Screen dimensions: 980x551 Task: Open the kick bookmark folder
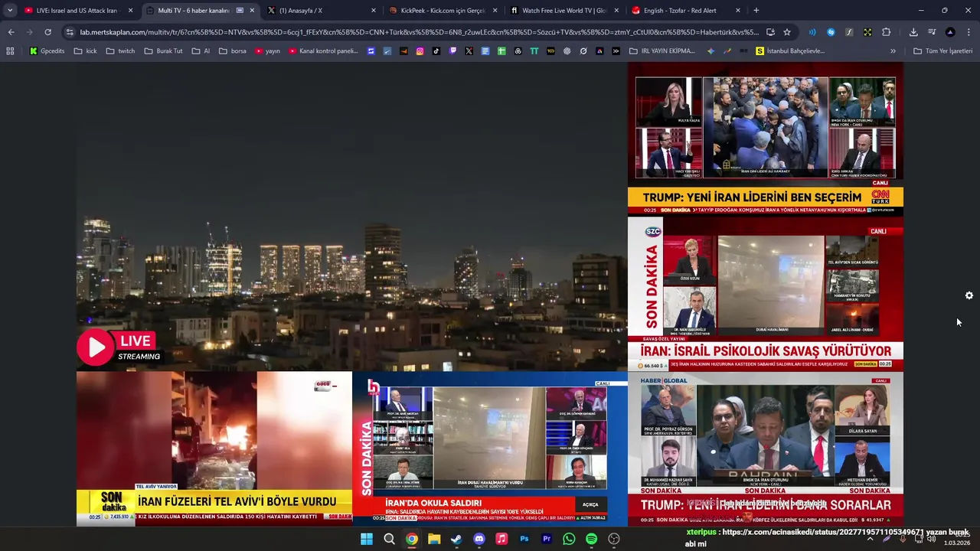pos(86,51)
